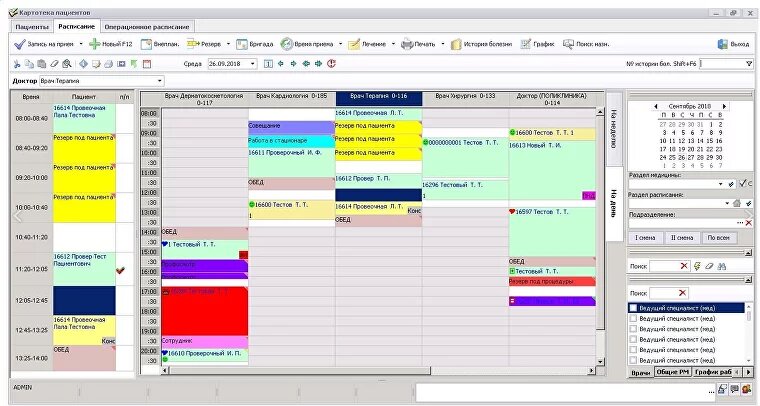Click the scissors cut icon
The width and height of the screenshot is (760, 406).
17,63
